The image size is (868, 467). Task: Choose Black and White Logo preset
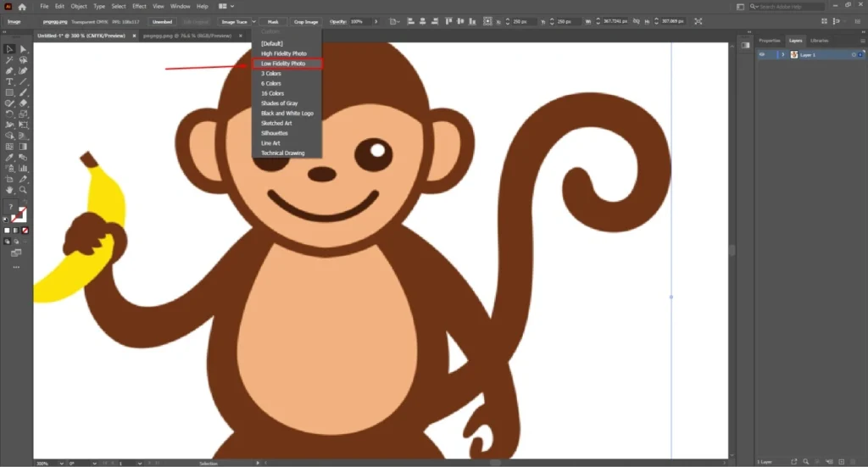287,114
